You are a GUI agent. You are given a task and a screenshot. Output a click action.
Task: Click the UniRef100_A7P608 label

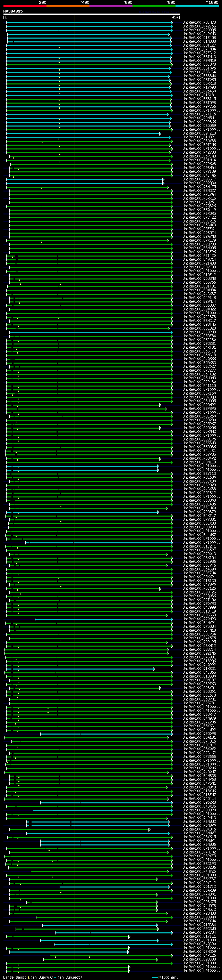coord(199,164)
